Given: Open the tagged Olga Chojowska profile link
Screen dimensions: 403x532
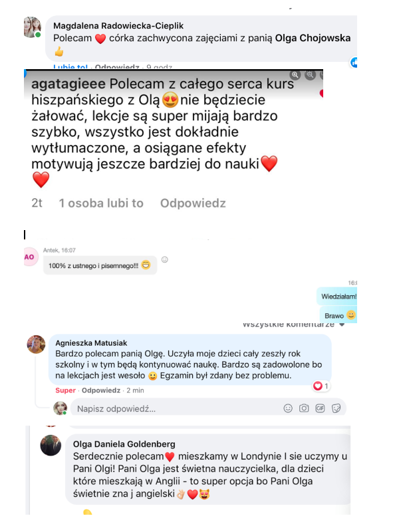Looking at the screenshot, I should tap(313, 38).
